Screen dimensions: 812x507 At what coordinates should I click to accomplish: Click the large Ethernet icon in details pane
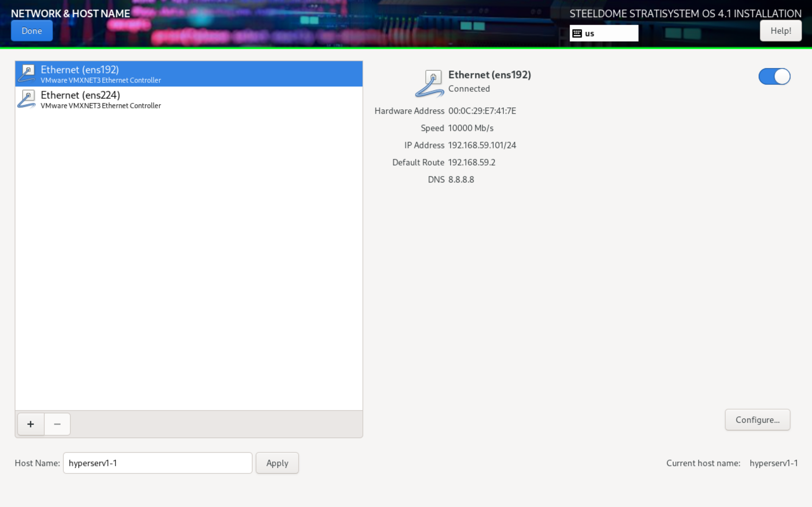click(x=430, y=84)
